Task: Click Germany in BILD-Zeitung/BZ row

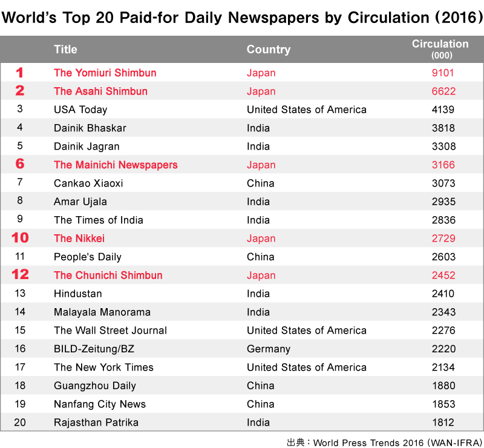Action: [269, 349]
